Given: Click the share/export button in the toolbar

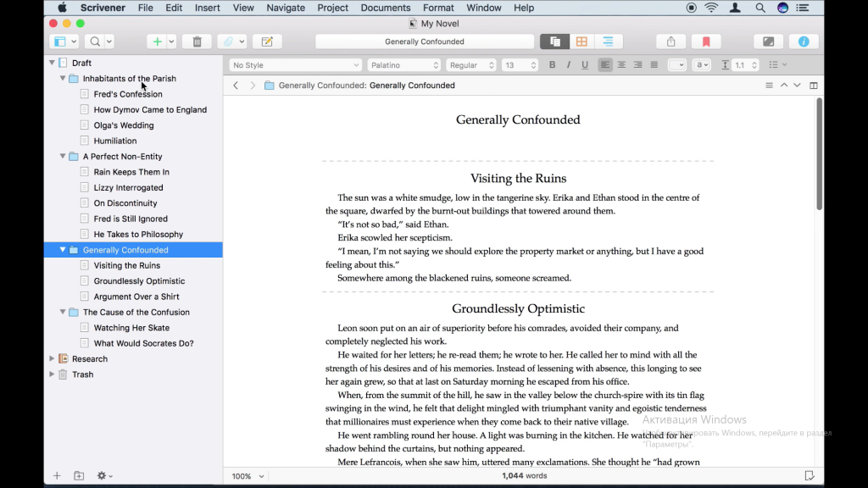Looking at the screenshot, I should (x=670, y=41).
